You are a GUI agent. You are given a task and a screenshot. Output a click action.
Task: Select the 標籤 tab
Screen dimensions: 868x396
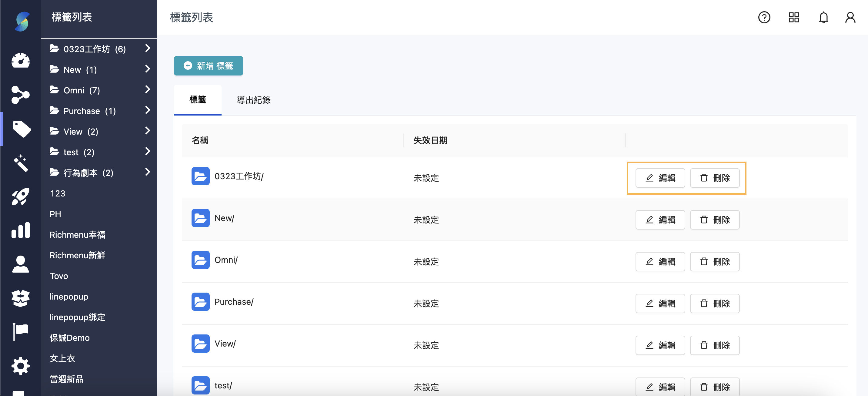[198, 99]
